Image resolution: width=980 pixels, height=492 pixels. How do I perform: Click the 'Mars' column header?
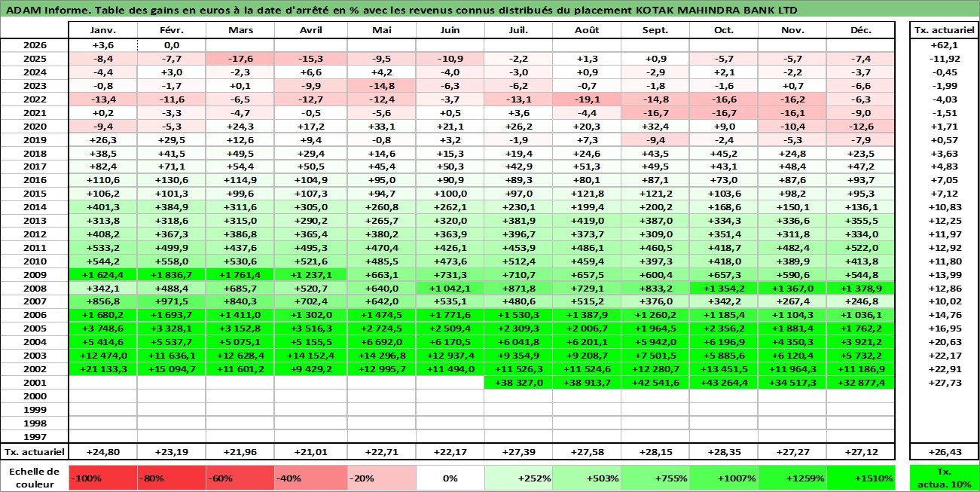click(240, 30)
